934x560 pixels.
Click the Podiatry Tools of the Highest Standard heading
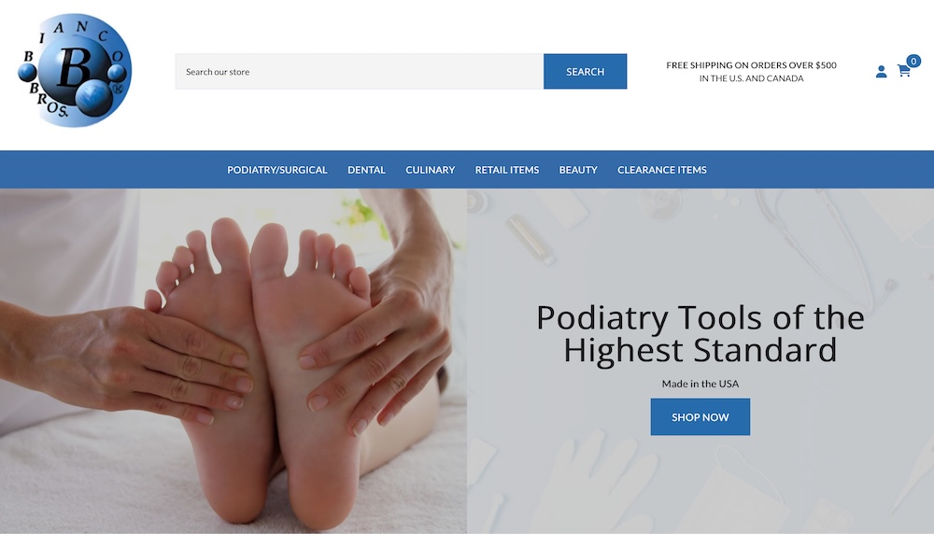tap(700, 333)
